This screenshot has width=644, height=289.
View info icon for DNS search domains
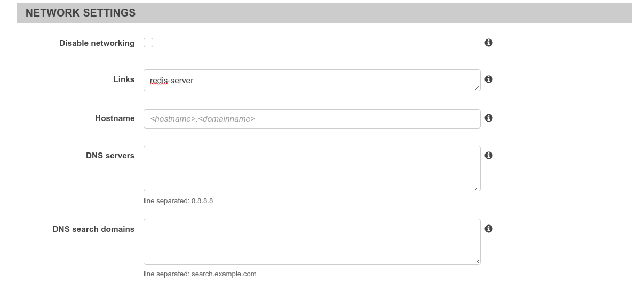click(x=488, y=229)
